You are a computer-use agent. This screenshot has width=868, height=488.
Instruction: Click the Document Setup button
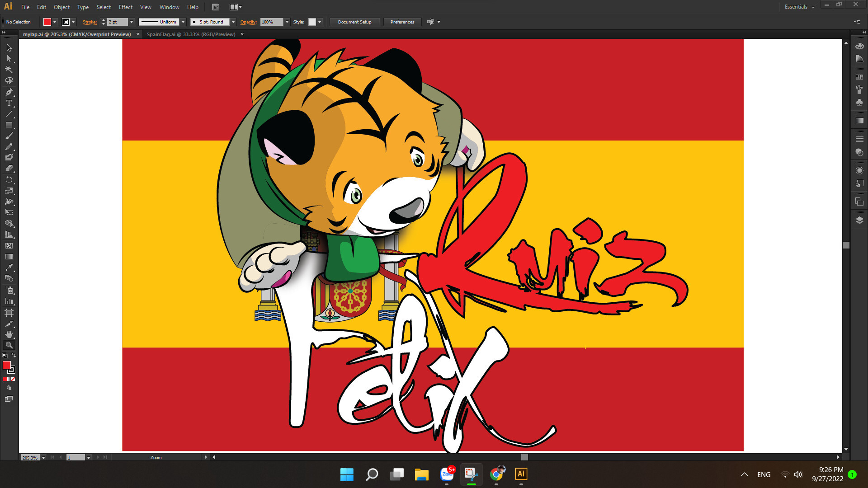pos(354,22)
